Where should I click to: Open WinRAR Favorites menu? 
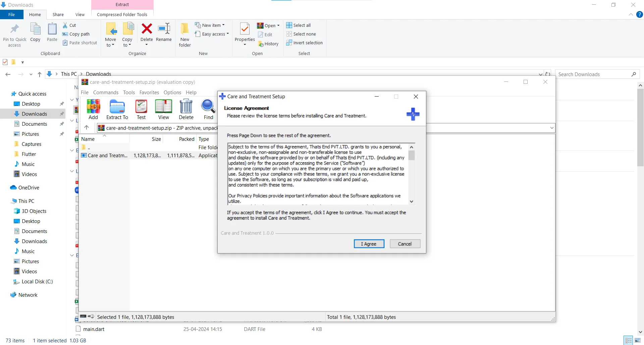(x=149, y=92)
